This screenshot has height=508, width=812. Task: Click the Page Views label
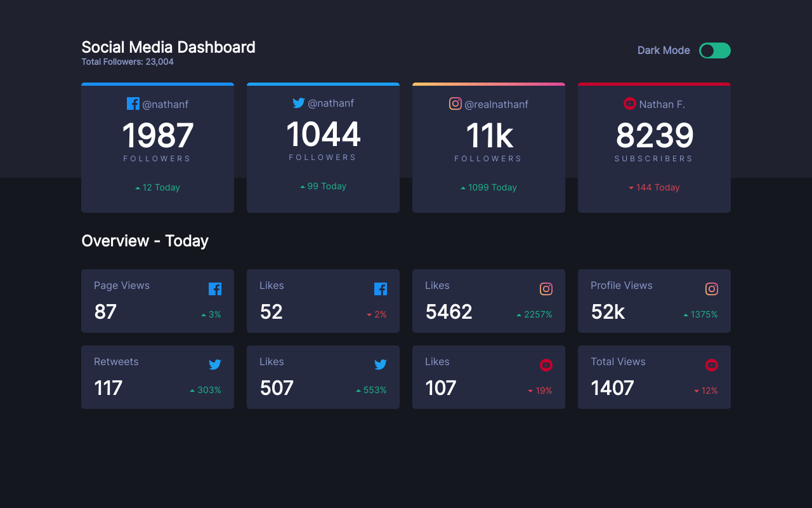(122, 286)
